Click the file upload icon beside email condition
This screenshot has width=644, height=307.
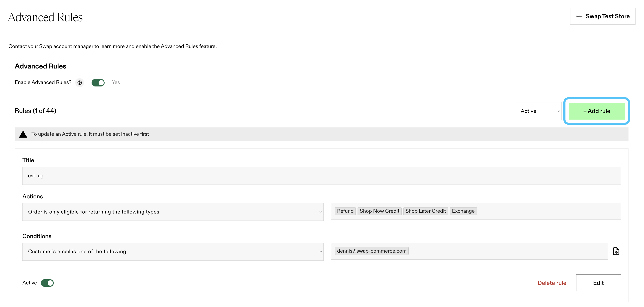click(x=616, y=251)
